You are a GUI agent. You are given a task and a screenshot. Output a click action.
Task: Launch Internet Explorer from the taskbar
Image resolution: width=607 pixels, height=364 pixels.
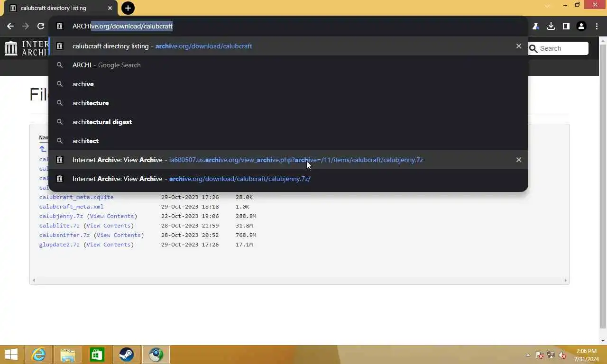point(38,355)
